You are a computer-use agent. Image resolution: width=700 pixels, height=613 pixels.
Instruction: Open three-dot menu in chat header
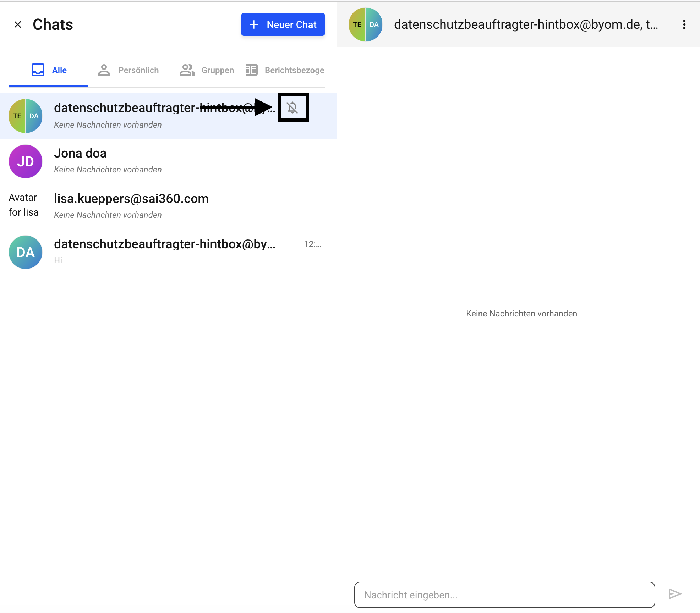(684, 24)
